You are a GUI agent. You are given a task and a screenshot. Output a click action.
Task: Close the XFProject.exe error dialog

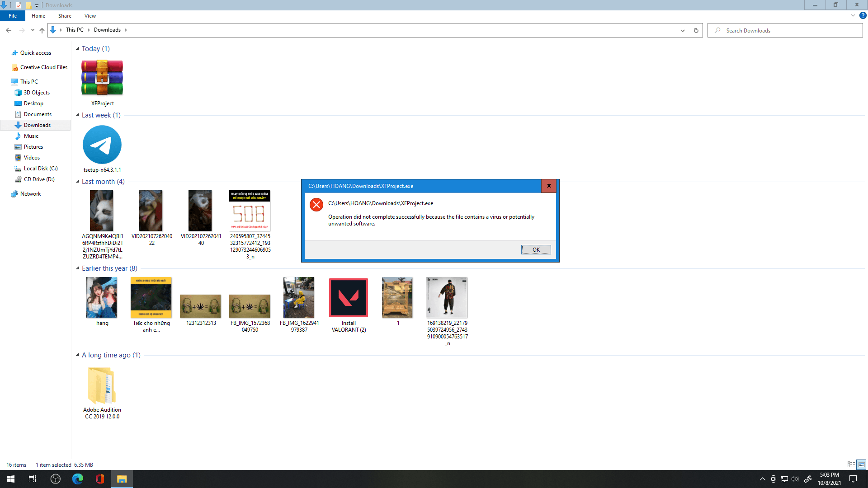coord(549,186)
